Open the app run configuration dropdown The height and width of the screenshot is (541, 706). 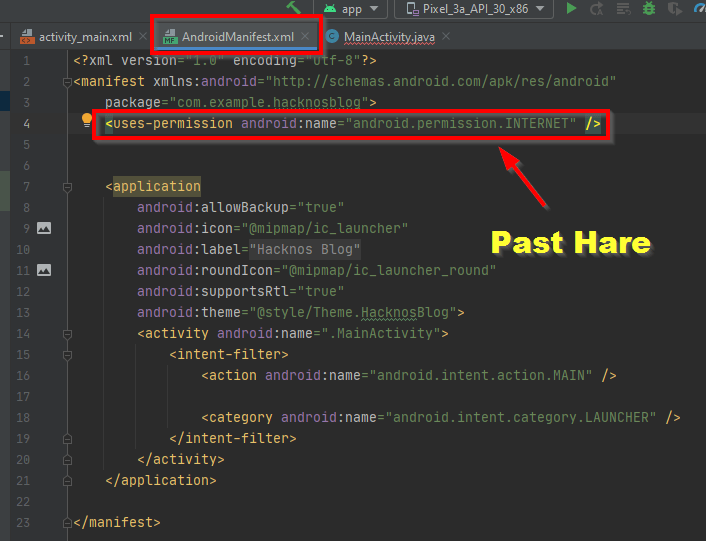pyautogui.click(x=351, y=9)
